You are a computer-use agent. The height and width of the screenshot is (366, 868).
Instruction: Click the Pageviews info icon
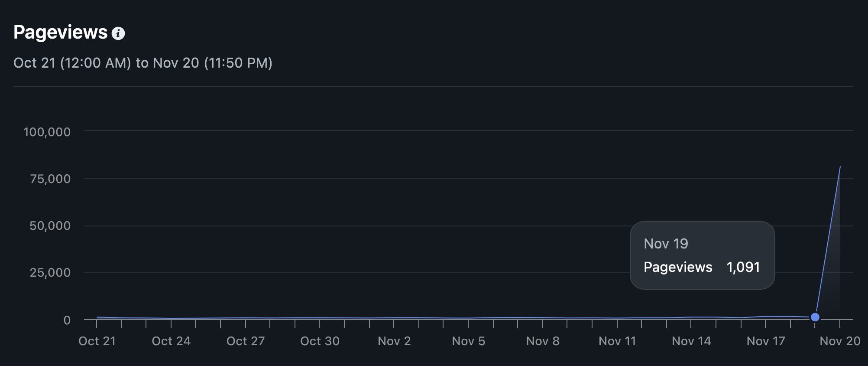point(118,33)
